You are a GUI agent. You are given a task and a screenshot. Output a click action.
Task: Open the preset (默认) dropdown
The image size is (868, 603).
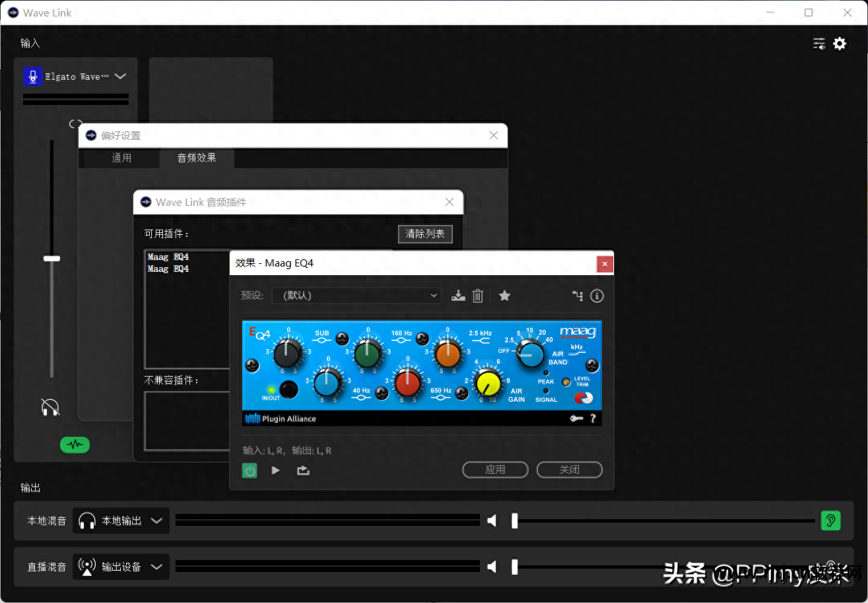(x=356, y=296)
